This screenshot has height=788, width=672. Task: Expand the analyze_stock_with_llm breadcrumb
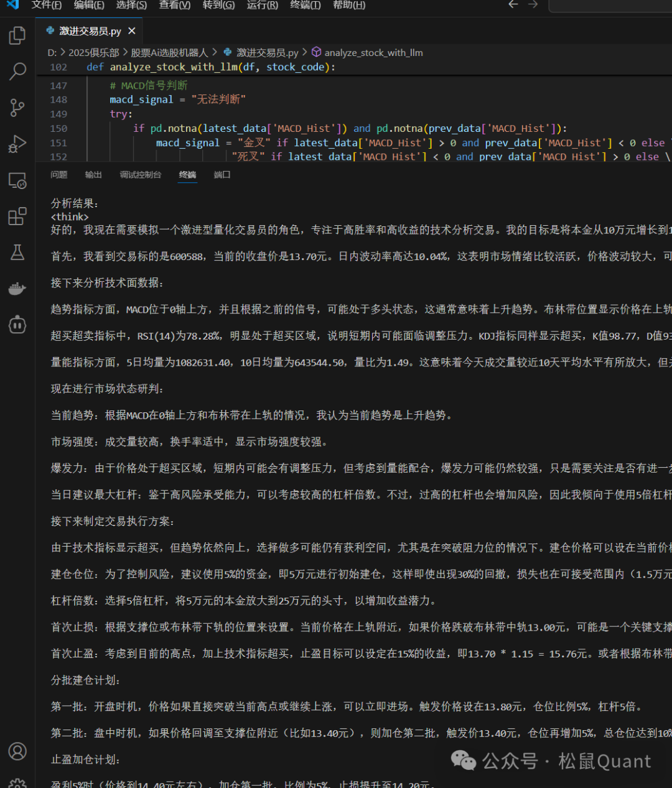click(372, 52)
